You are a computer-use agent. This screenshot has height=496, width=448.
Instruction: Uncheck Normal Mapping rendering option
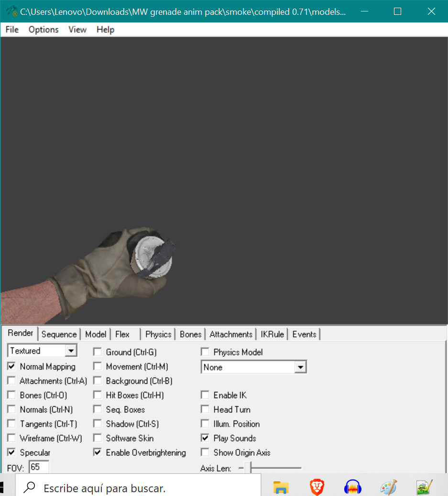11,367
